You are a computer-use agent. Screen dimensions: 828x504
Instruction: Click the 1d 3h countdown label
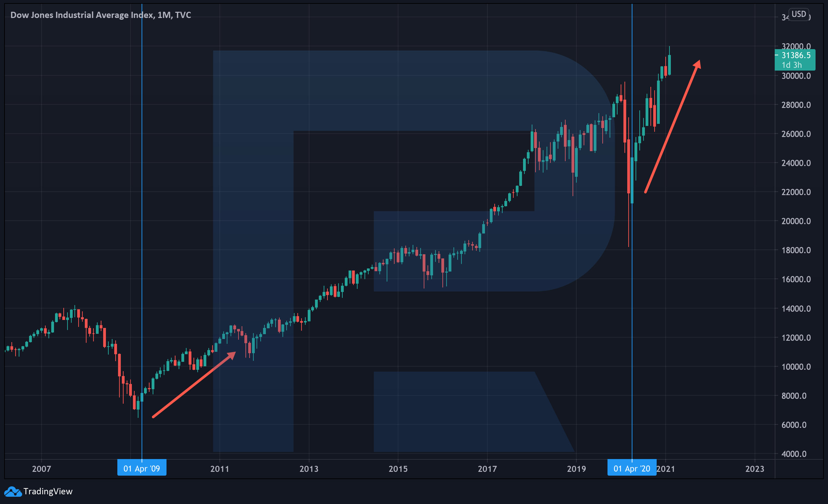coord(792,65)
